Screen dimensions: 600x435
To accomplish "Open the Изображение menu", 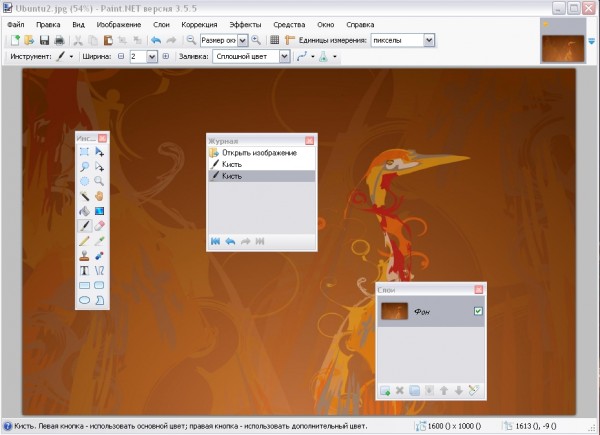I will click(x=119, y=24).
